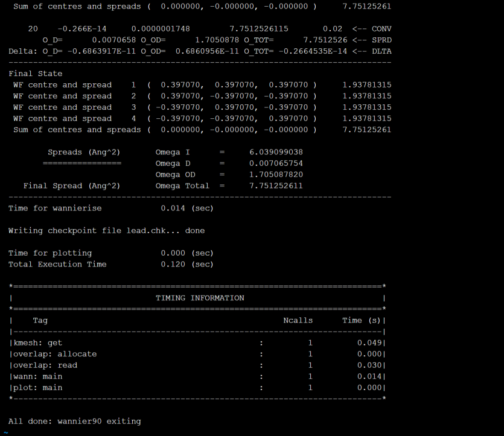Click the Ncalls column header
504x436 pixels.
point(298,320)
